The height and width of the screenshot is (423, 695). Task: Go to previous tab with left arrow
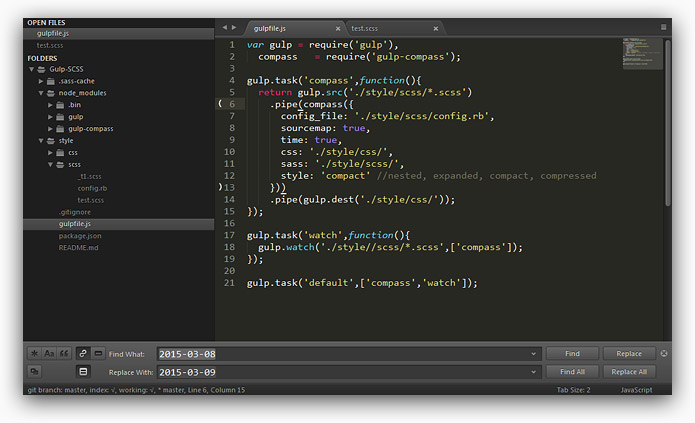225,27
